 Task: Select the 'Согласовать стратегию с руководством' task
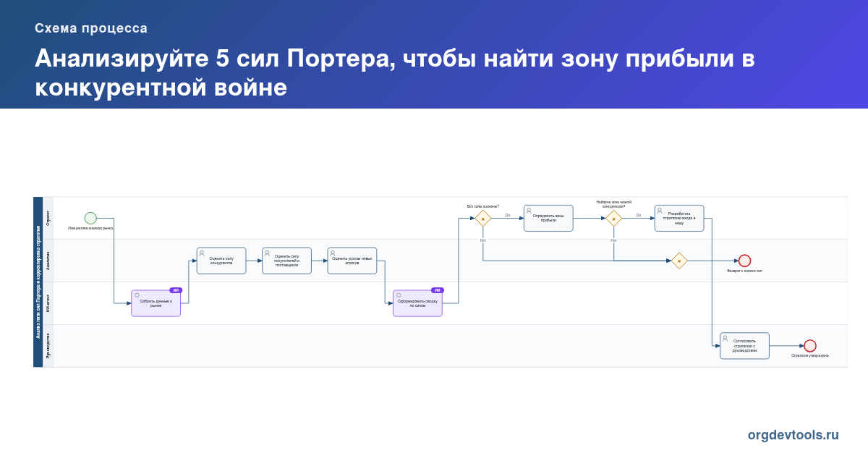pyautogui.click(x=744, y=346)
